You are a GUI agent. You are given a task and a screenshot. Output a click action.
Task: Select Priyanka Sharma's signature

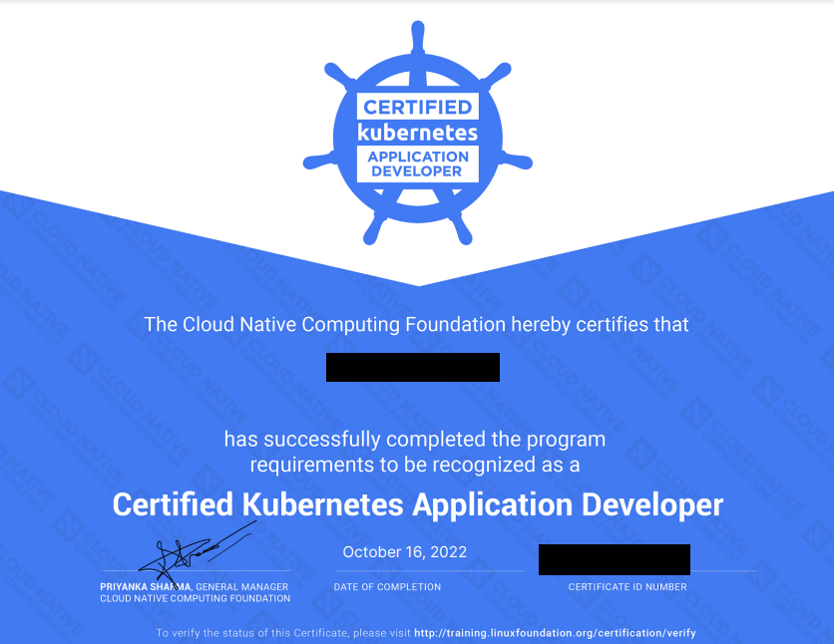[185, 550]
